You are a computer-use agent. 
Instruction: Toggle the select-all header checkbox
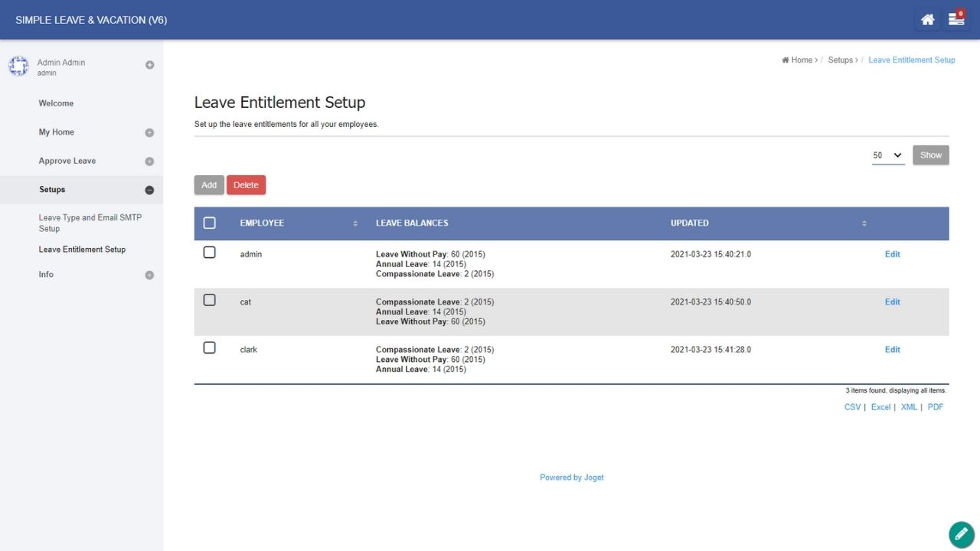click(210, 223)
